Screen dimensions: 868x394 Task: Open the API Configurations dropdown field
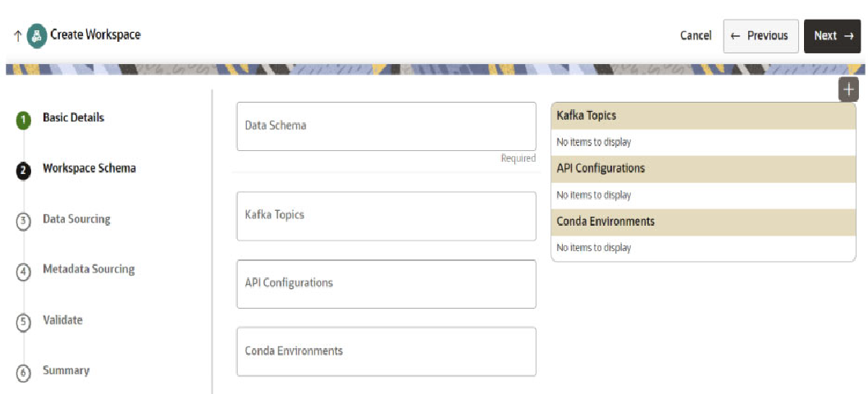[x=386, y=284]
